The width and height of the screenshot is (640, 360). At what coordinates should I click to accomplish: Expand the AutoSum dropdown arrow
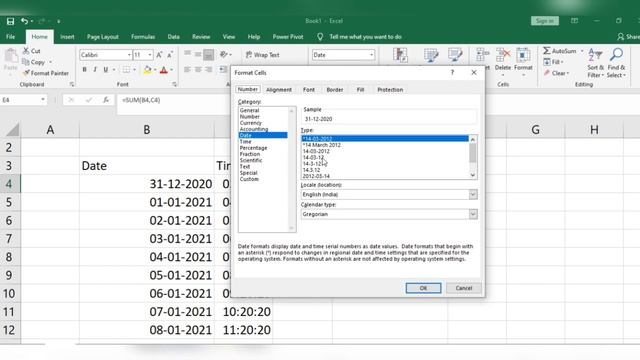click(582, 51)
